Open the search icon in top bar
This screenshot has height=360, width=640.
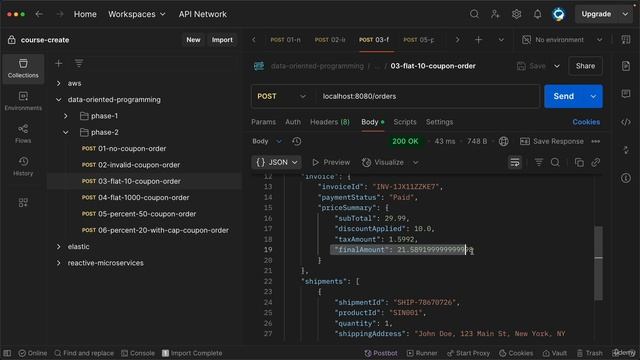tap(474, 14)
